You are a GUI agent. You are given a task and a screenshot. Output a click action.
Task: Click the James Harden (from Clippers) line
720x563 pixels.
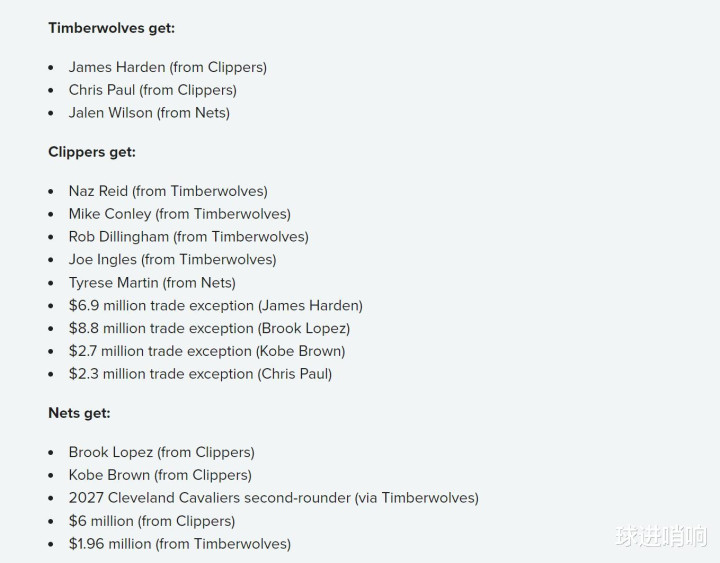click(x=167, y=67)
